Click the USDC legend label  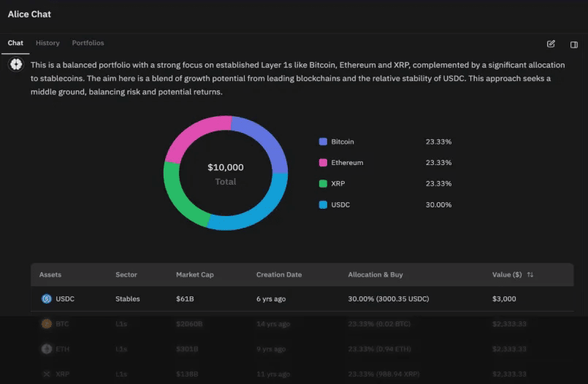click(x=340, y=204)
